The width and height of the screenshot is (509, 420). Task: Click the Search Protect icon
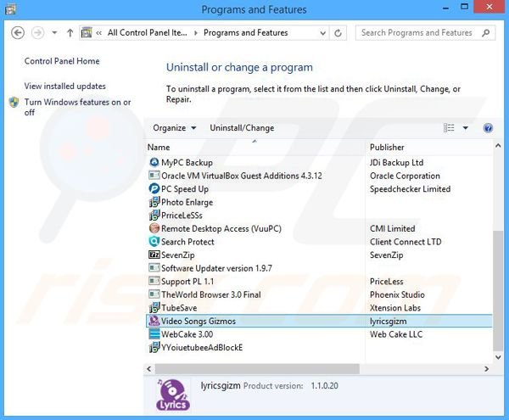(x=154, y=242)
